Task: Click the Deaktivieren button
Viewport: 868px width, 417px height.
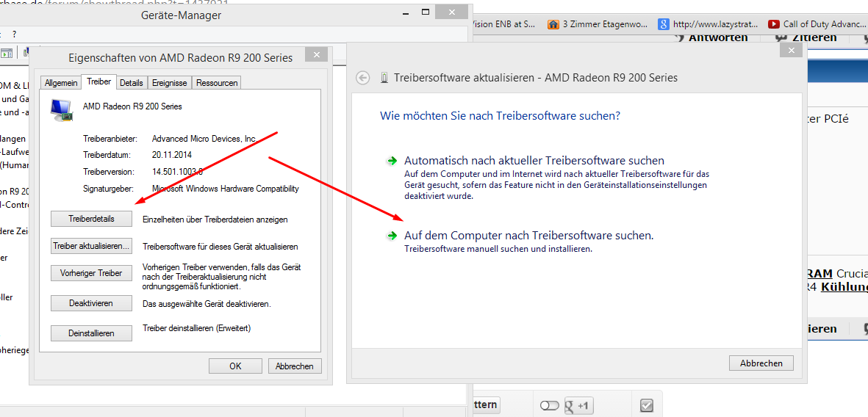Action: (91, 303)
